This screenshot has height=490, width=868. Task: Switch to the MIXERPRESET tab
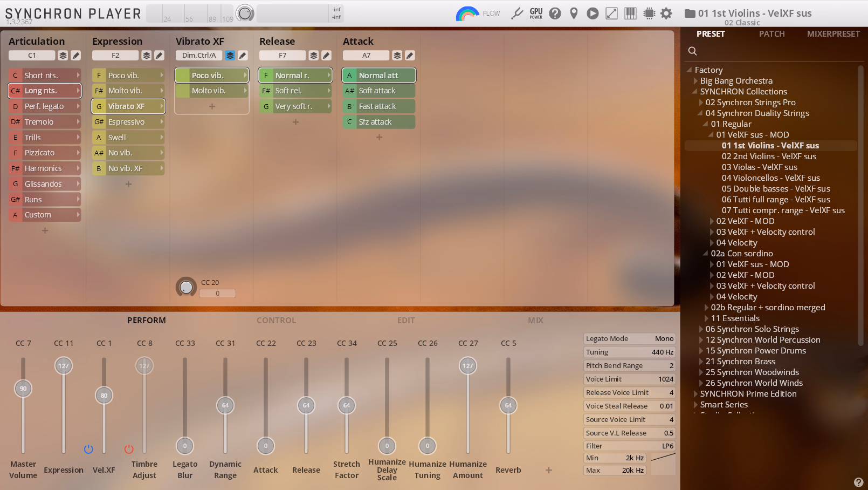click(833, 34)
